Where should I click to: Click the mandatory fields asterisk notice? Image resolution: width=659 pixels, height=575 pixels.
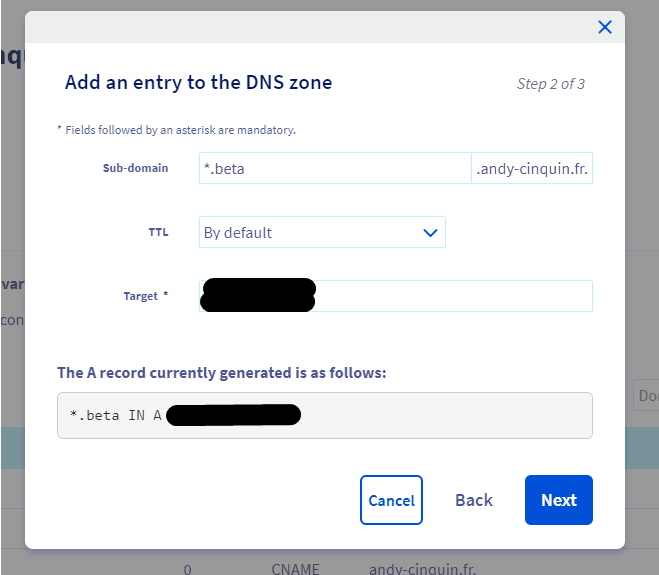point(177,130)
